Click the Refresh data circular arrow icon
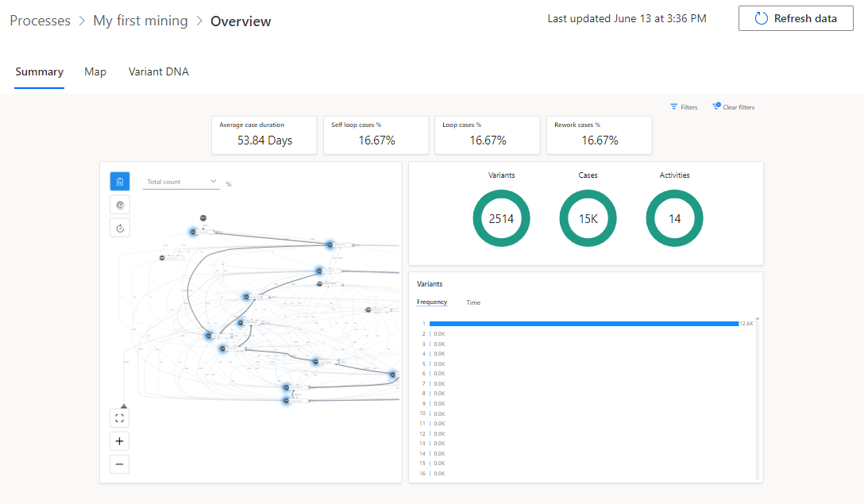The height and width of the screenshot is (504, 864). point(761,19)
